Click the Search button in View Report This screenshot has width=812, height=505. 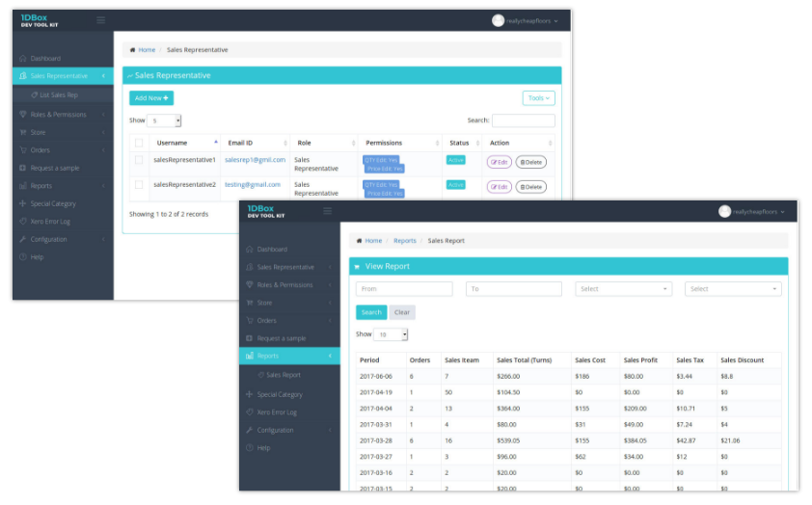coord(370,312)
